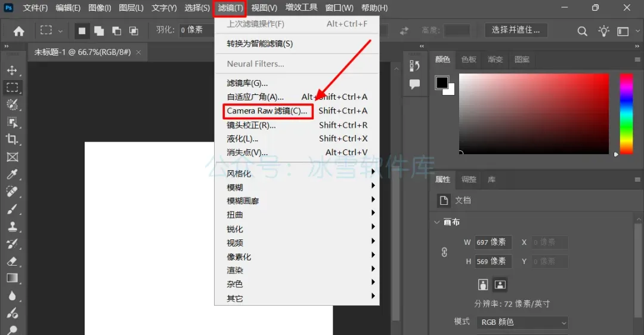Collapse the 画布 section
The height and width of the screenshot is (335, 644).
click(x=436, y=222)
